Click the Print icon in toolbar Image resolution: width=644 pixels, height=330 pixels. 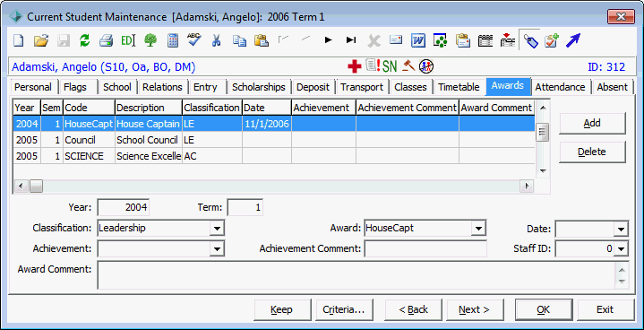pyautogui.click(x=106, y=40)
